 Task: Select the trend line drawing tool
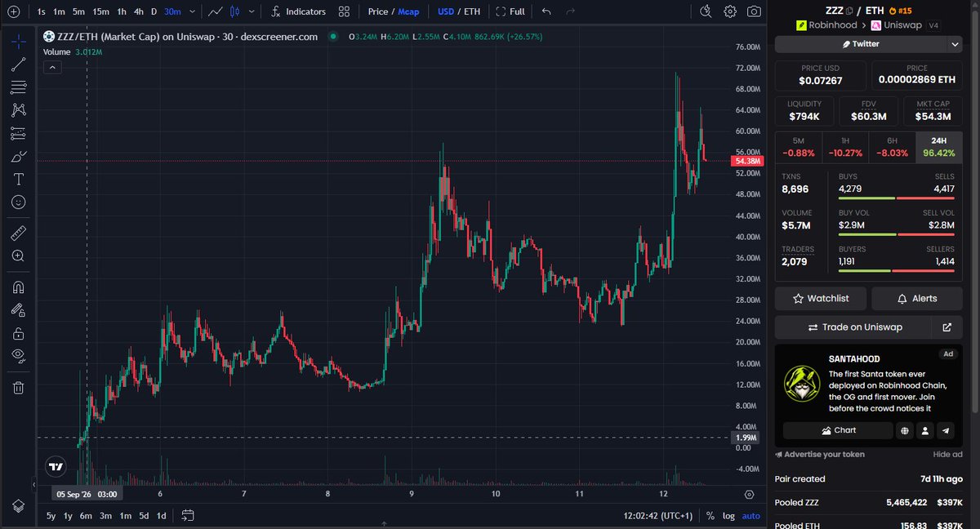pyautogui.click(x=19, y=64)
